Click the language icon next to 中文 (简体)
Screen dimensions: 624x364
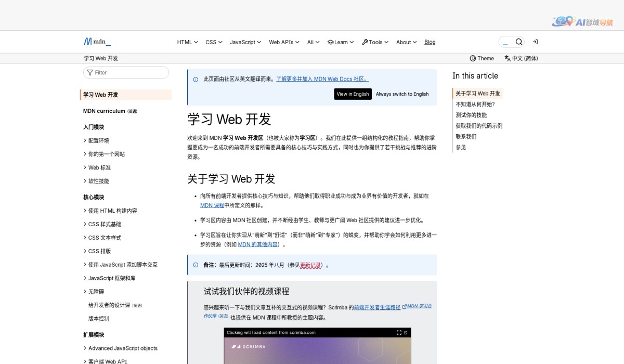tap(507, 58)
